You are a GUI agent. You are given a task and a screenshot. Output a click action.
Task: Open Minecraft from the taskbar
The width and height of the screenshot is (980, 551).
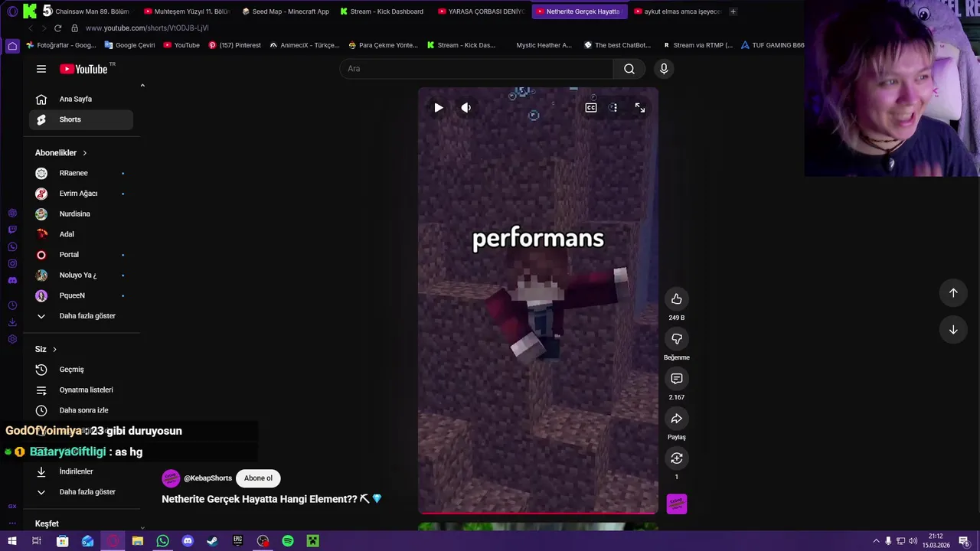tap(312, 541)
